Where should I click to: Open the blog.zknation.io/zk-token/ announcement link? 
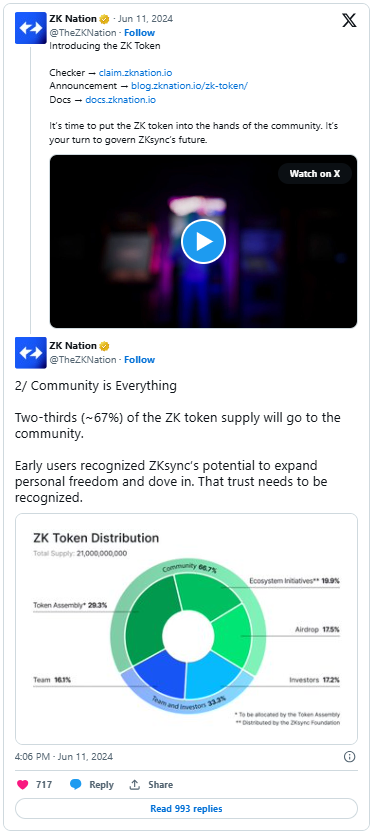(x=189, y=86)
